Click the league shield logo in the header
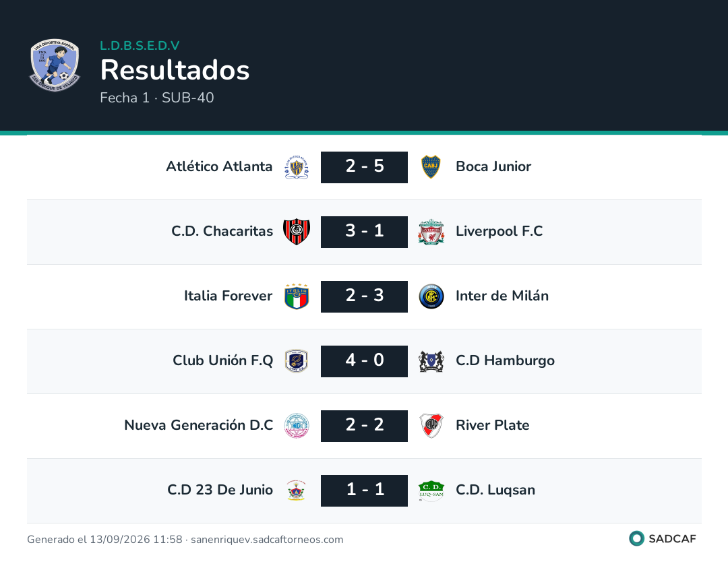 55,65
